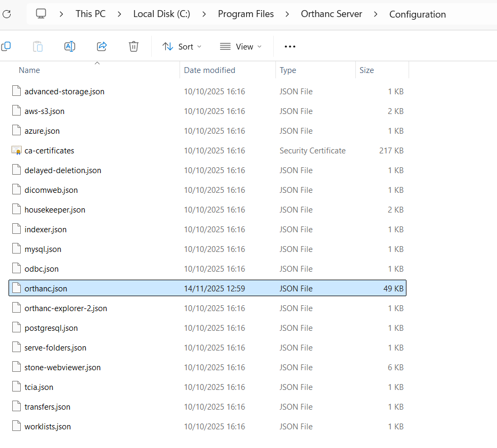Viewport: 497px width, 448px height.
Task: Click Configuration in the breadcrumb
Action: coord(418,14)
